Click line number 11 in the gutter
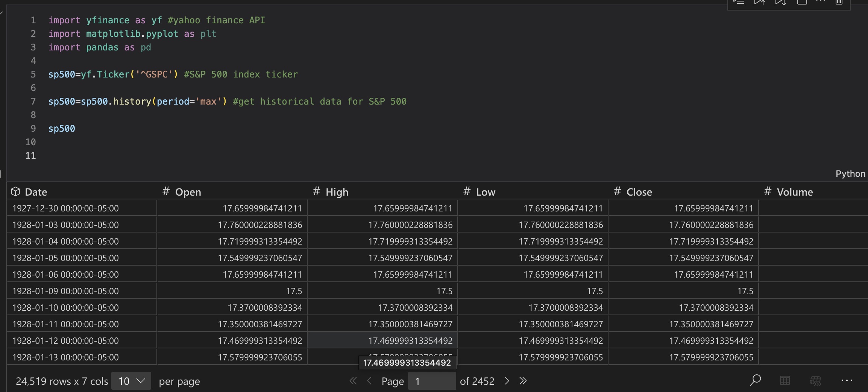Image resolution: width=868 pixels, height=392 pixels. click(x=30, y=155)
